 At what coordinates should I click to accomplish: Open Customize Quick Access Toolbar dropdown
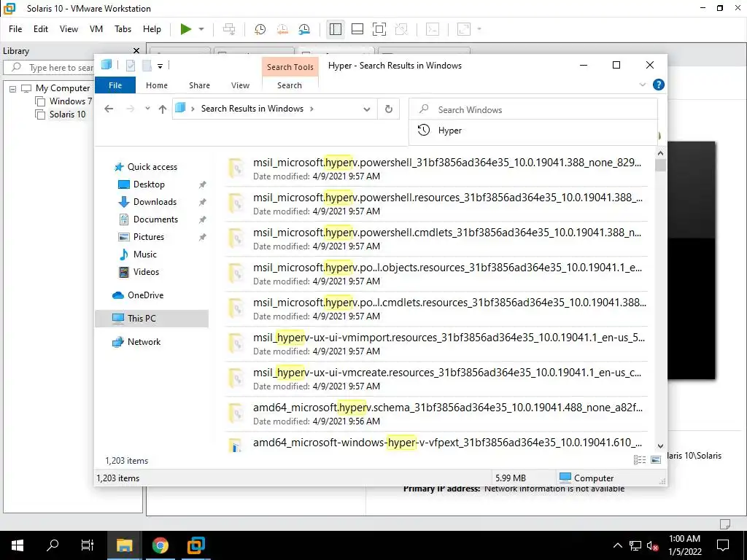pyautogui.click(x=160, y=66)
